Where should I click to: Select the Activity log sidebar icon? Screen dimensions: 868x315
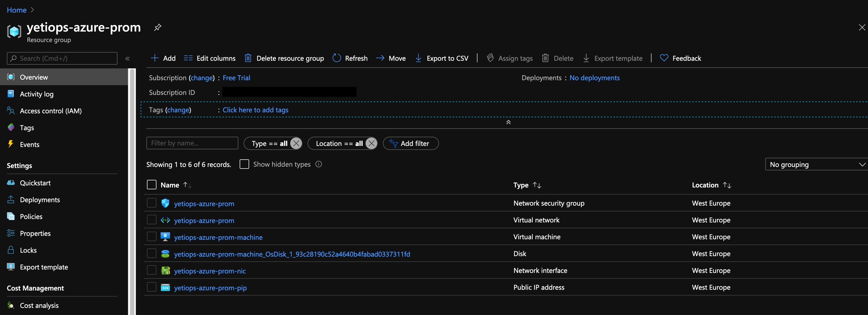[x=11, y=94]
